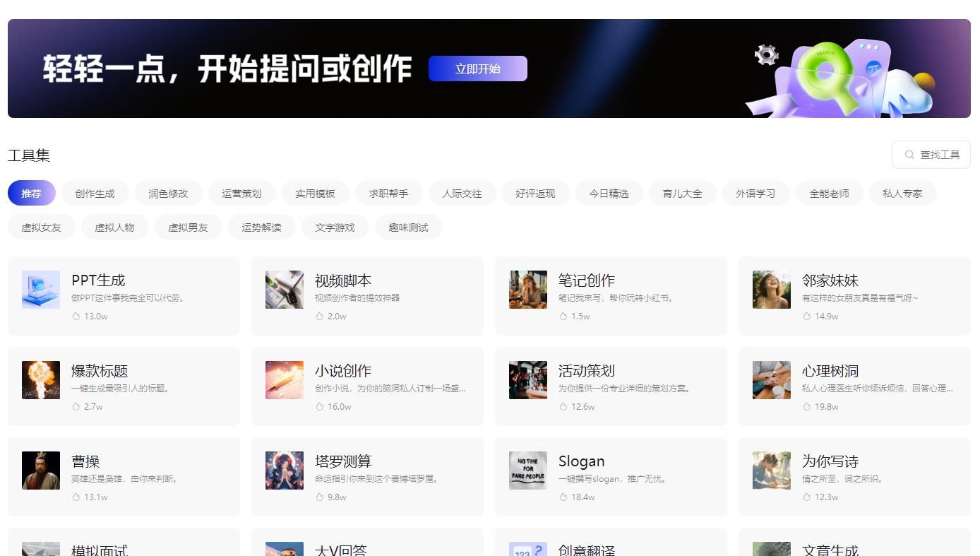
Task: Click description 为你提供一份专业详细的策划方案。
Action: point(626,389)
